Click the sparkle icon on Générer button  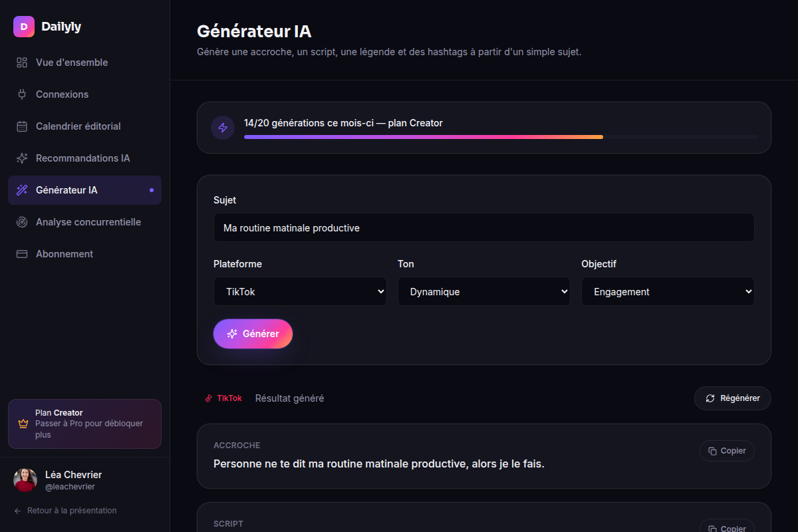coord(232,334)
